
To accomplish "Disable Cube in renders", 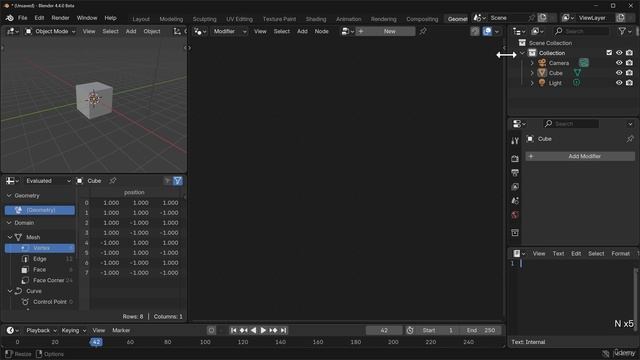I will (629, 73).
